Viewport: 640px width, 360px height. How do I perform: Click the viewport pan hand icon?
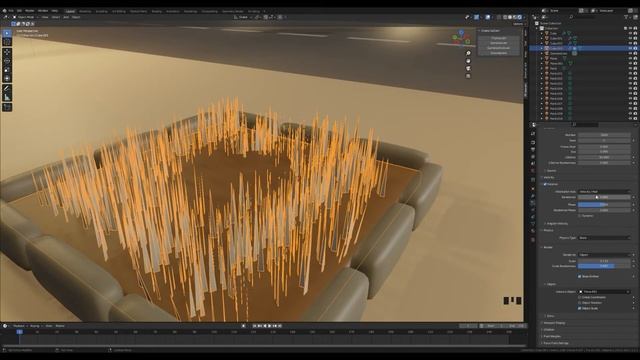point(468,61)
